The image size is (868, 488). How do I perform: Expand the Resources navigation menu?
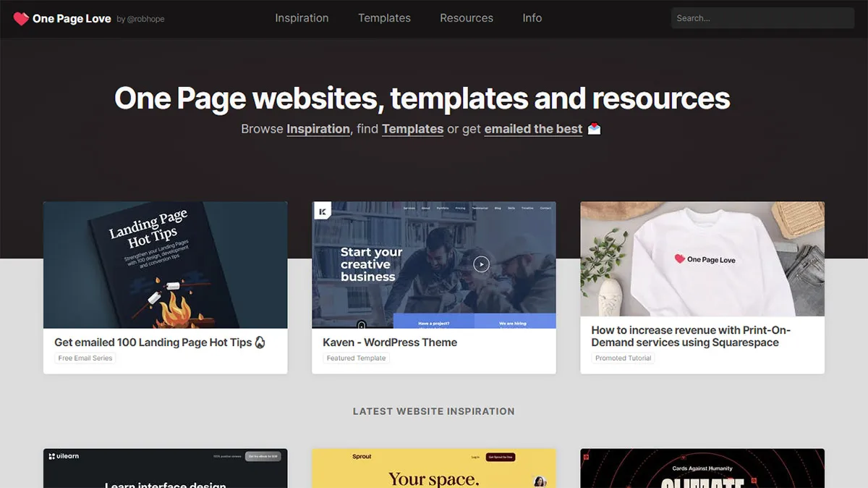[467, 18]
